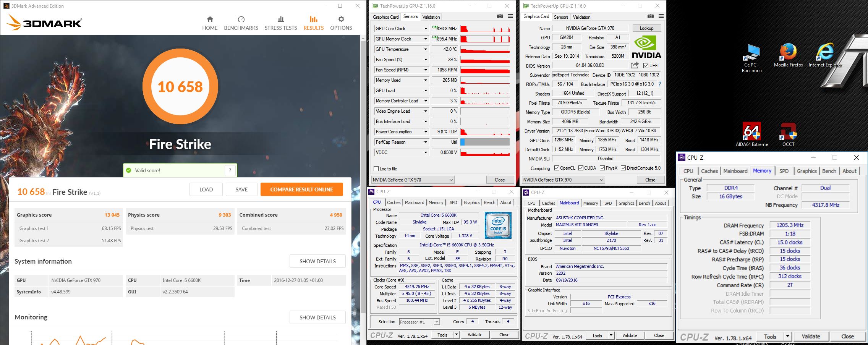Click 3DMark Advanced Edition title bar icon

click(6, 6)
